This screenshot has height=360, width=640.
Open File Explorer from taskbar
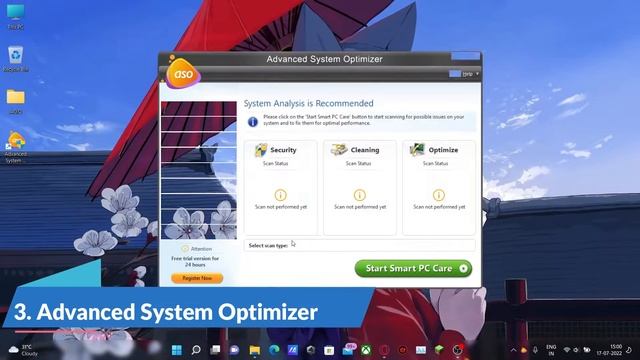(255, 350)
